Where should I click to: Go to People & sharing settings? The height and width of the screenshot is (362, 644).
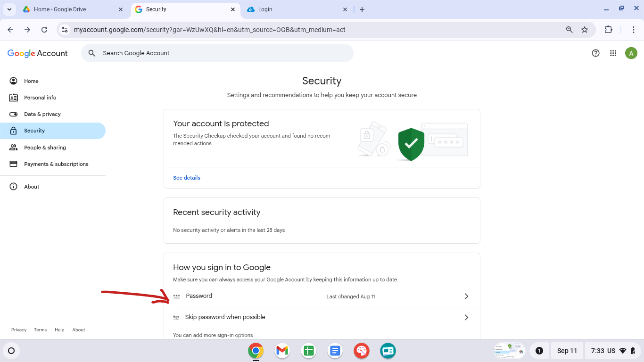[44, 147]
